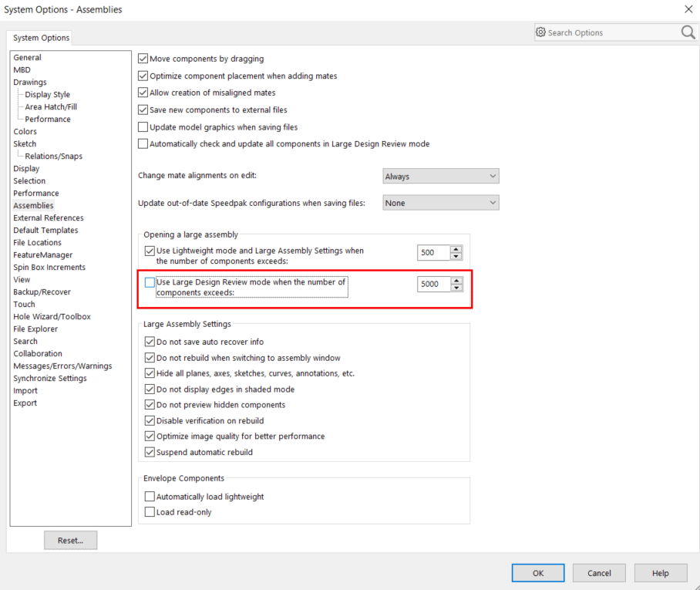Open Performance under Drawings
Image resolution: width=700 pixels, height=590 pixels.
click(x=48, y=120)
